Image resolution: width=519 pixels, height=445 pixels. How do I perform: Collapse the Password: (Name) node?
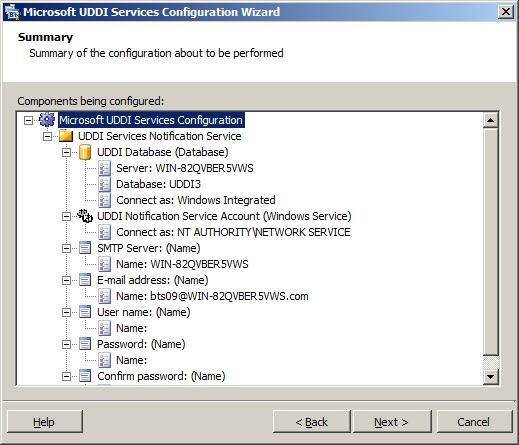pos(66,344)
